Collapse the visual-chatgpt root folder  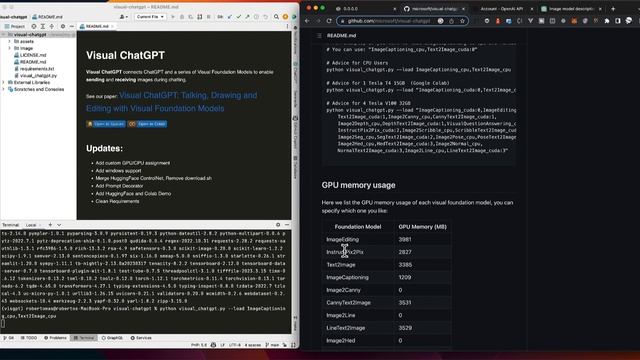pyautogui.click(x=4, y=35)
